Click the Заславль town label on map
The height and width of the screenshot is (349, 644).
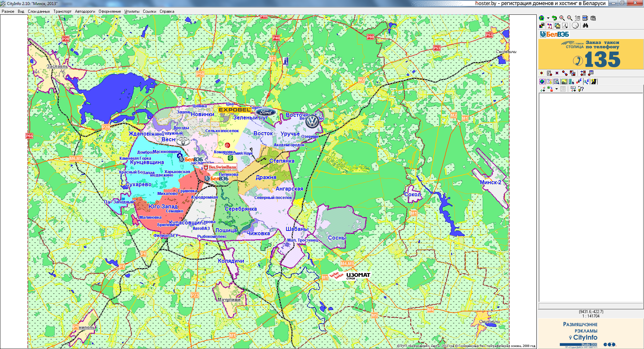(x=57, y=66)
